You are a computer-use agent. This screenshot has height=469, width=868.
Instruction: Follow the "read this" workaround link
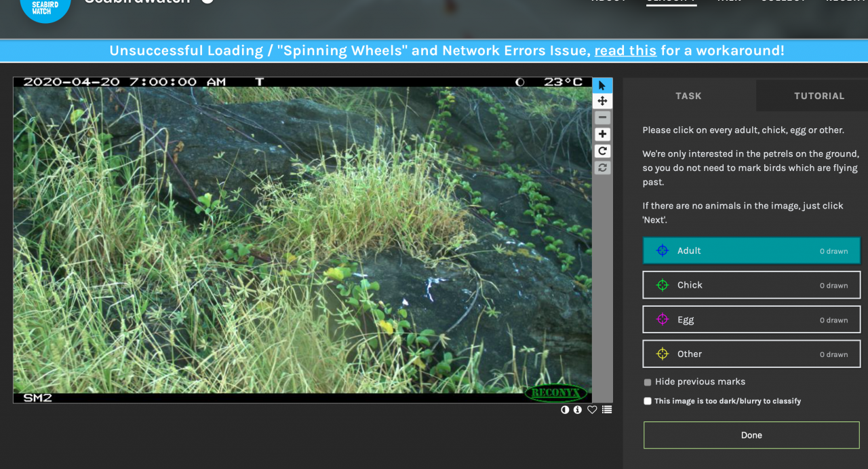click(625, 51)
